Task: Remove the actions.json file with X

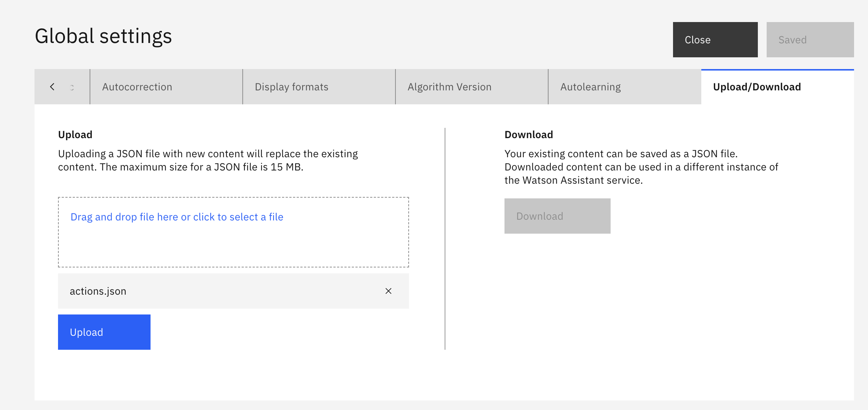Action: [388, 291]
